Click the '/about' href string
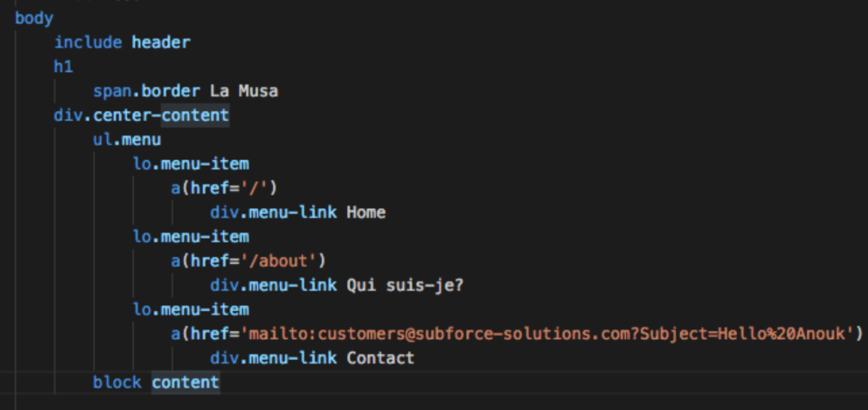Viewport: 868px width, 410px height. point(279,261)
